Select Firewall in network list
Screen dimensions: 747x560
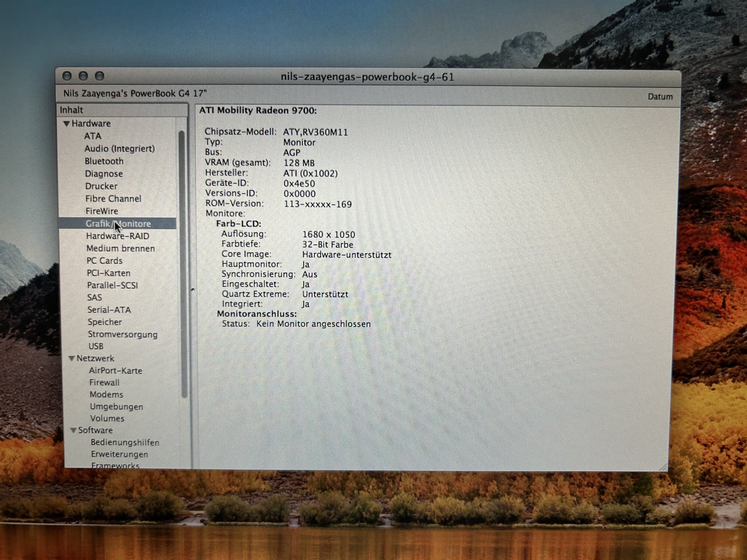coord(104,383)
